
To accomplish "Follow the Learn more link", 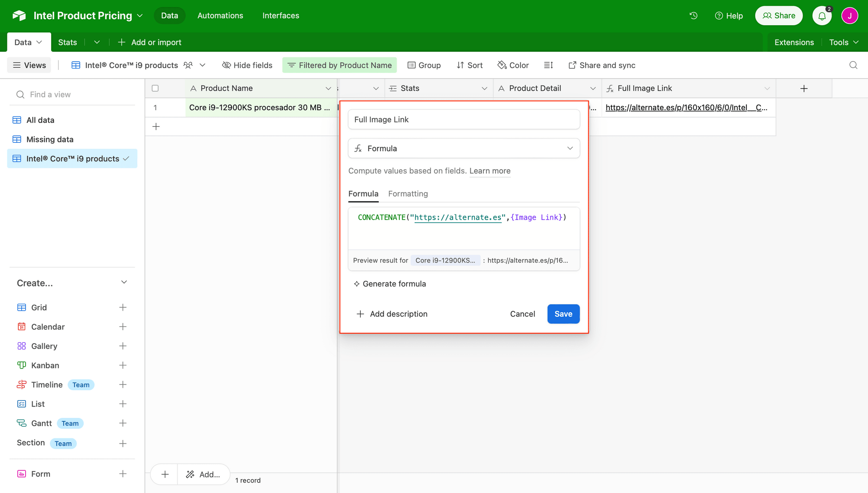I will (490, 171).
